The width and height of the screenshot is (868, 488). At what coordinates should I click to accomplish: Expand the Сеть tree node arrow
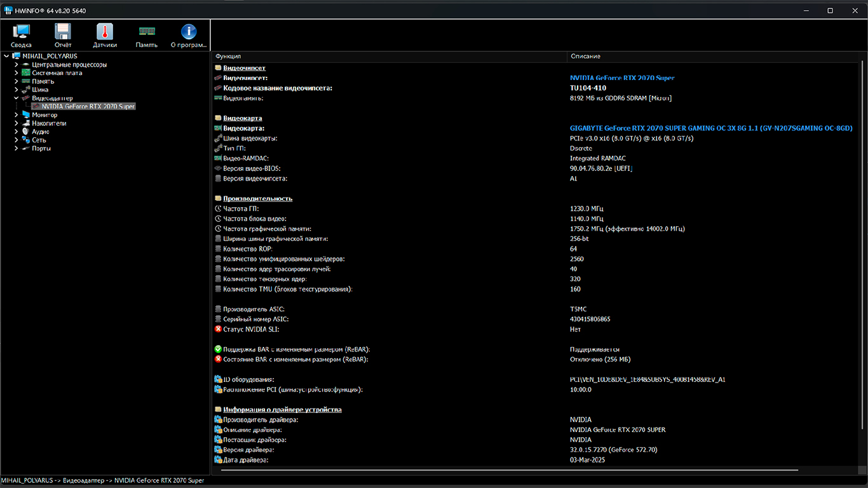click(x=17, y=140)
